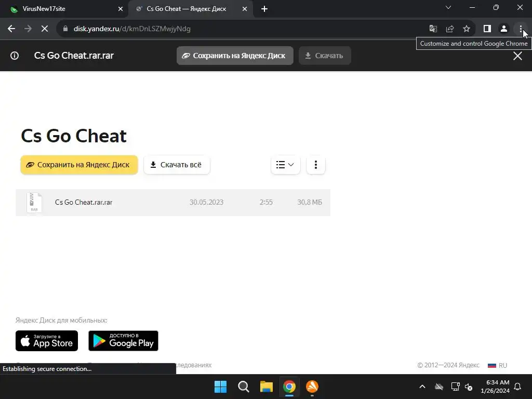The height and width of the screenshot is (399, 532).
Task: Open tab search chevron in title bar
Action: coord(448,7)
